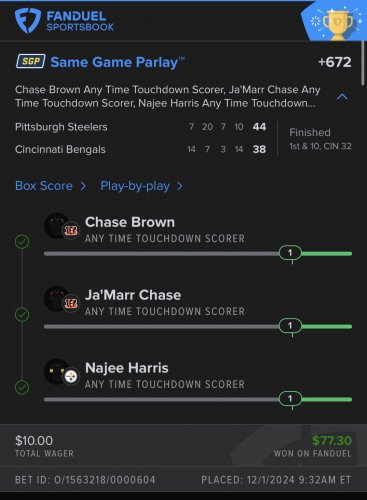Tap Chase Brown's player headshot

coord(56,226)
